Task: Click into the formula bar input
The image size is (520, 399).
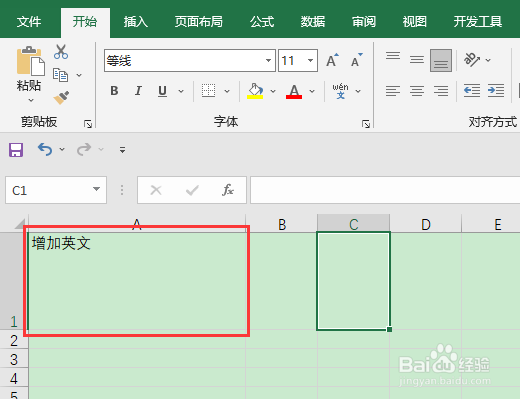Action: point(385,190)
